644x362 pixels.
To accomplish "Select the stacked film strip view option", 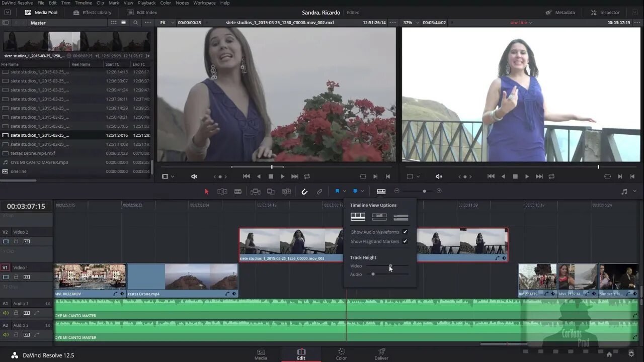I will click(358, 217).
